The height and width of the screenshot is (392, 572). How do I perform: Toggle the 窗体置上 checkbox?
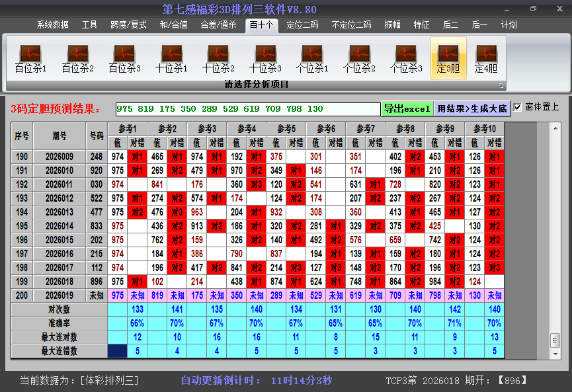coord(518,108)
